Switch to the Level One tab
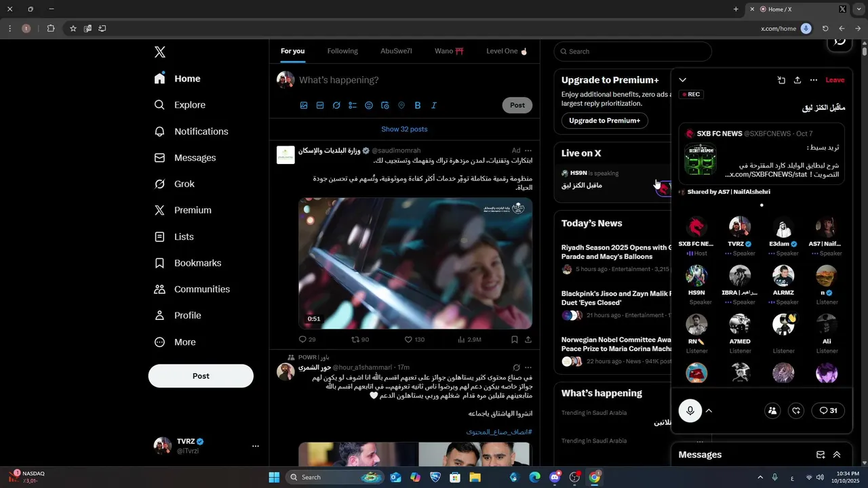This screenshot has width=868, height=488. [507, 51]
